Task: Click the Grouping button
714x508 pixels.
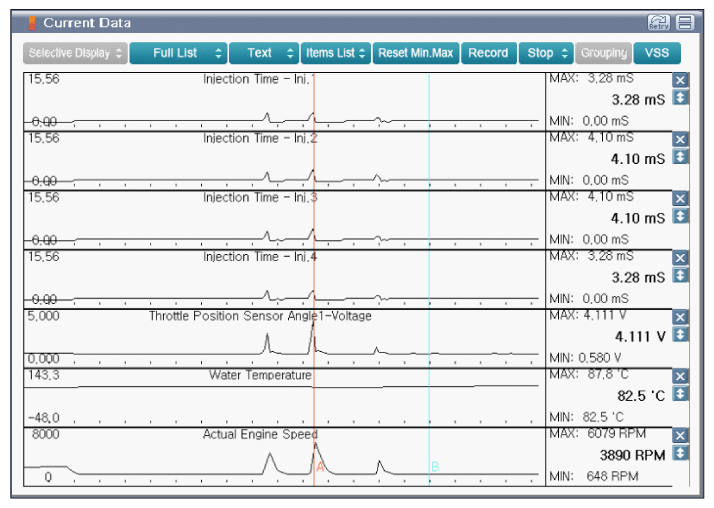Action: coord(604,53)
